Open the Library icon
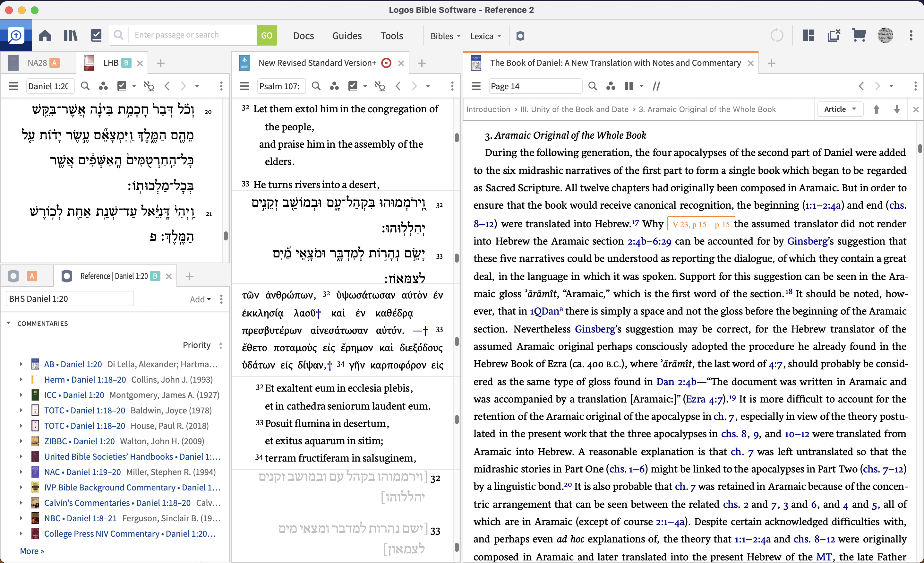 (71, 36)
